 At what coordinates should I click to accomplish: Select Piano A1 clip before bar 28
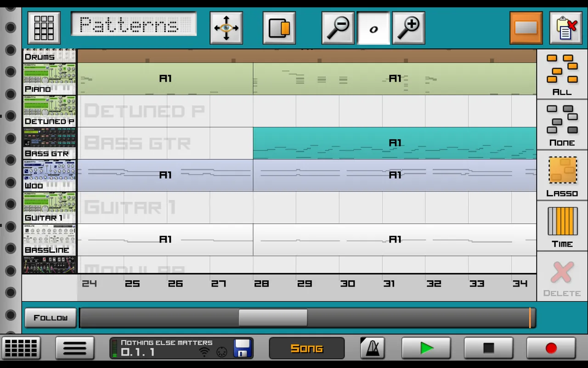[x=165, y=79]
